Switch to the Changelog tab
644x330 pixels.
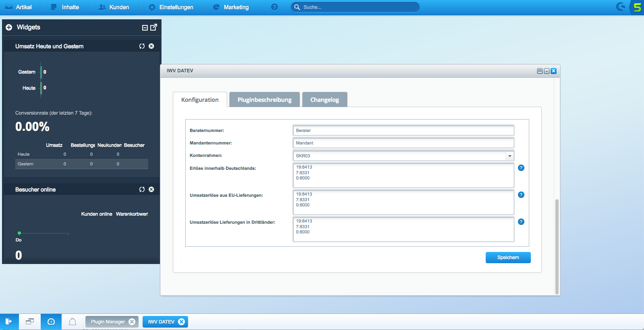coord(324,100)
